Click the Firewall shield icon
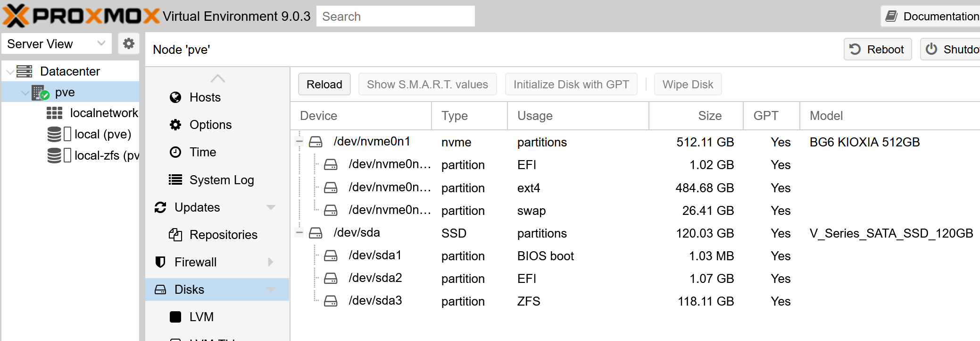Screen dimensions: 980x341 (160, 262)
